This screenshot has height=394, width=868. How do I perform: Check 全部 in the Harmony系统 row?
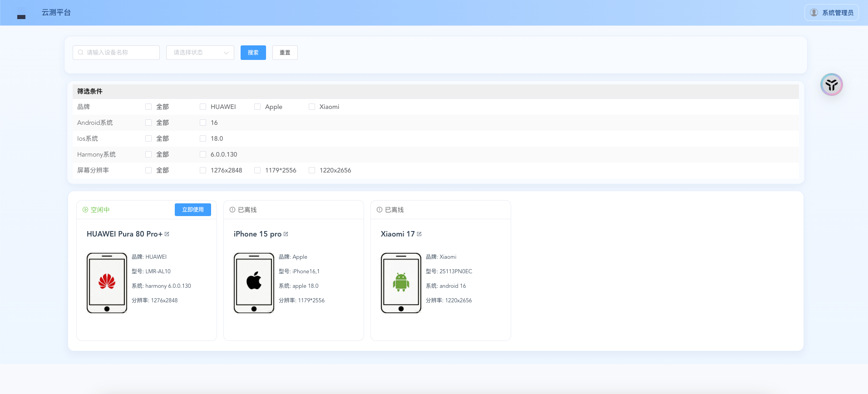(148, 154)
